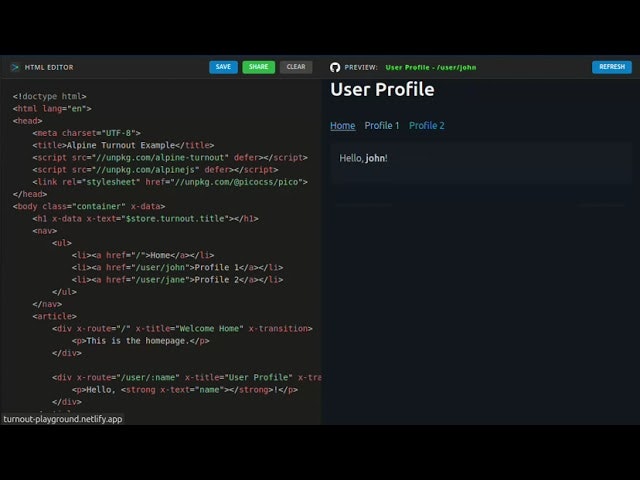Click the 'HTML EDITOR' label

click(x=49, y=67)
